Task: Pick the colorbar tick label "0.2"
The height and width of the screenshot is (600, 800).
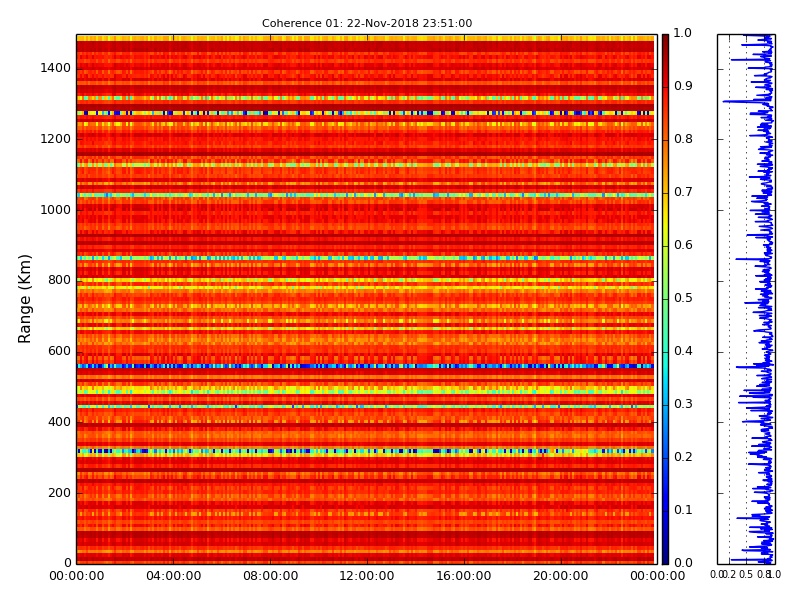Action: 683,457
